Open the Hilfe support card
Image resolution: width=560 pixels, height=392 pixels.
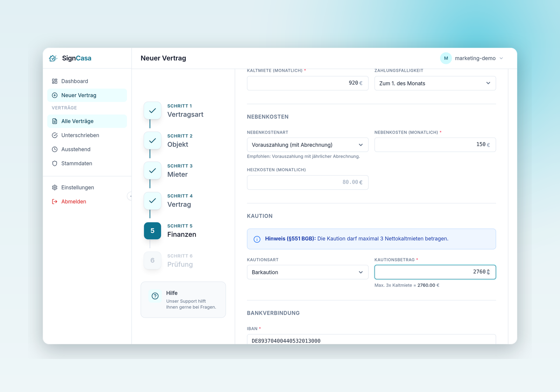click(x=183, y=300)
